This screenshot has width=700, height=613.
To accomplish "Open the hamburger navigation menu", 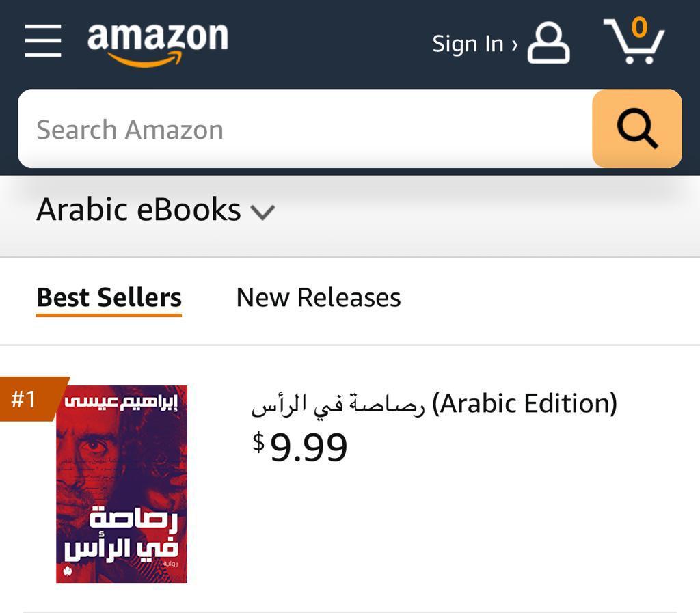I will click(43, 41).
